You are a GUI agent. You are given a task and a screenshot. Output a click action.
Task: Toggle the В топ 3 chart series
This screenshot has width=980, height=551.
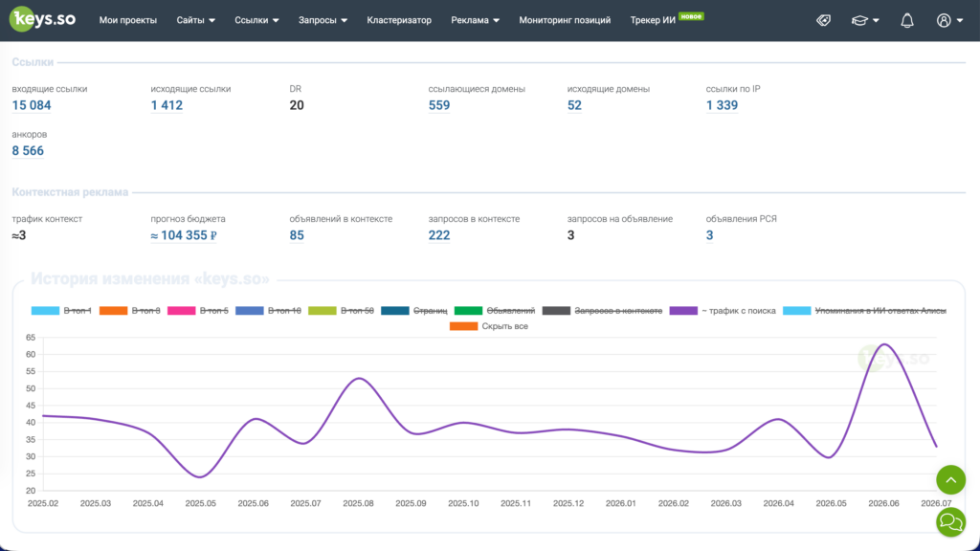(x=145, y=311)
